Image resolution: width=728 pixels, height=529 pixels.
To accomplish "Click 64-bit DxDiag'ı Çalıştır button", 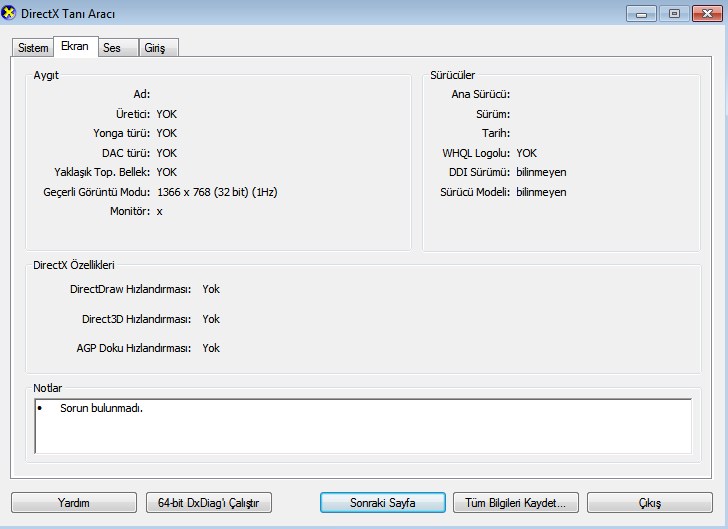I will click(x=208, y=503).
